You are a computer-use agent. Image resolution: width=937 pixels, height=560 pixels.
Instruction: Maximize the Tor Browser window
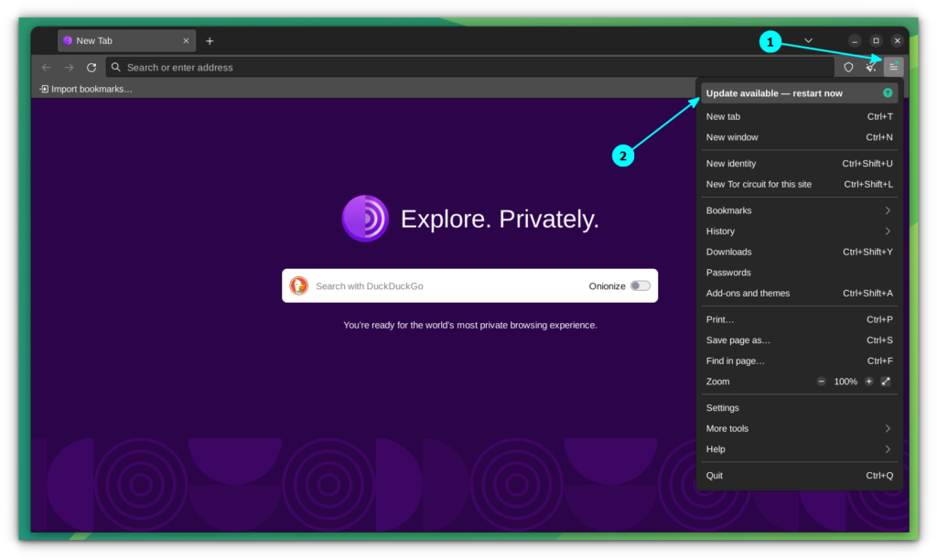(x=876, y=40)
